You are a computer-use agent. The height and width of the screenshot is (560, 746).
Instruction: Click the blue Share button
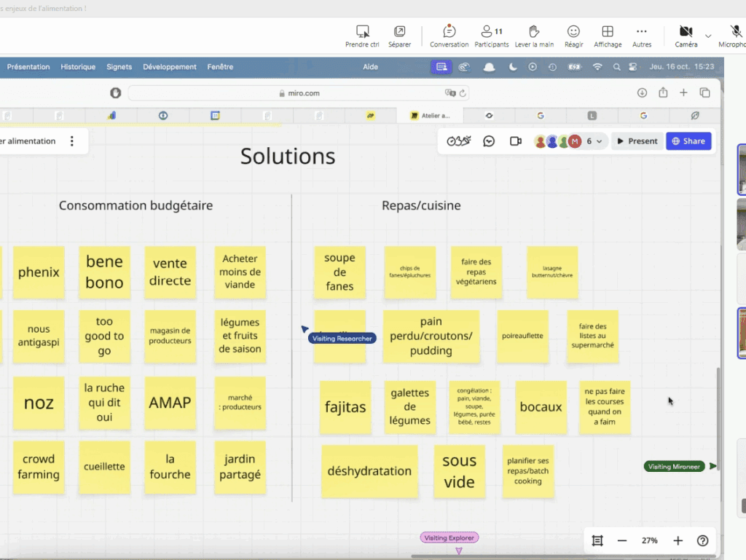tap(688, 141)
